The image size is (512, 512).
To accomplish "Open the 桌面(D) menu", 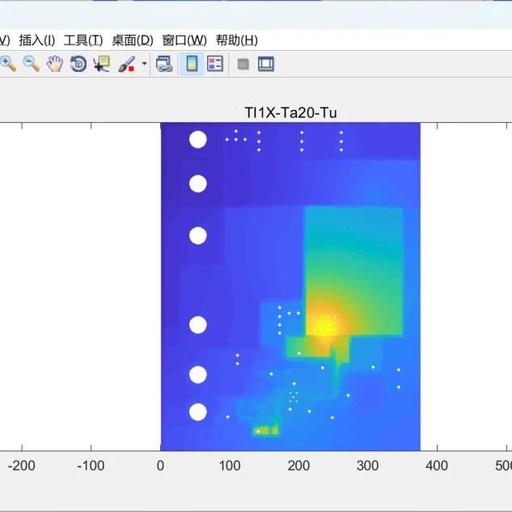I will (x=133, y=40).
